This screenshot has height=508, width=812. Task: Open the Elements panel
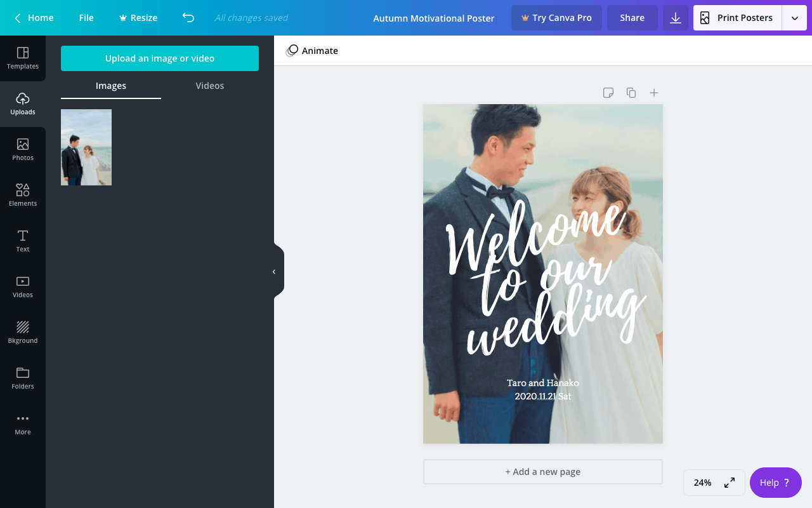click(x=23, y=195)
